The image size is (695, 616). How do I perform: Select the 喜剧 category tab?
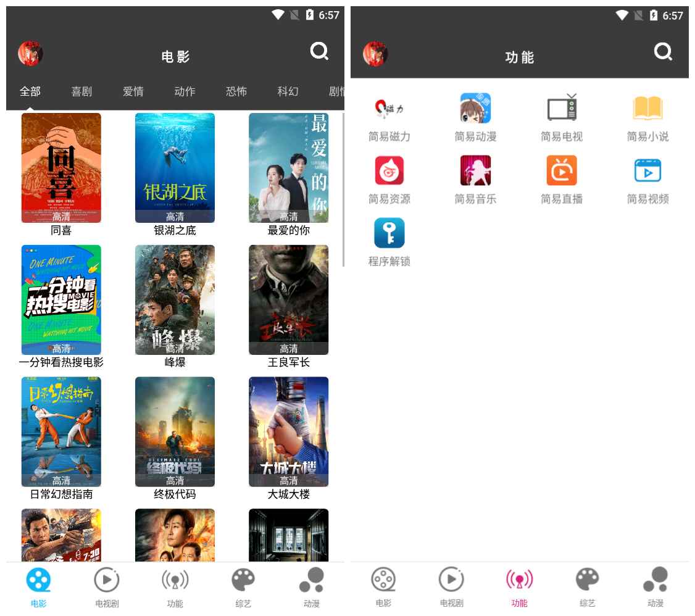pyautogui.click(x=81, y=91)
